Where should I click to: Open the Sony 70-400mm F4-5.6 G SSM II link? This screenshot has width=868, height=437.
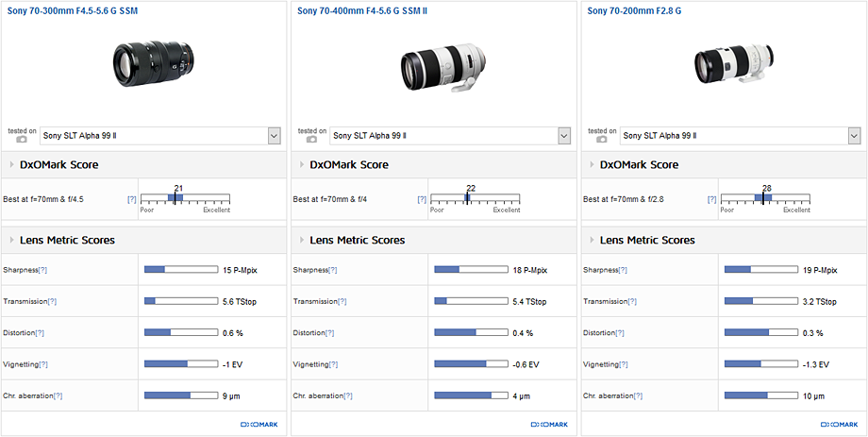(362, 10)
